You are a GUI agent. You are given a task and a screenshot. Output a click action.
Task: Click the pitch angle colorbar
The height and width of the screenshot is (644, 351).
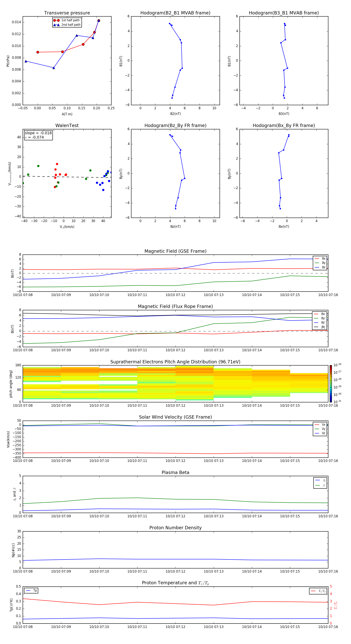tap(331, 383)
